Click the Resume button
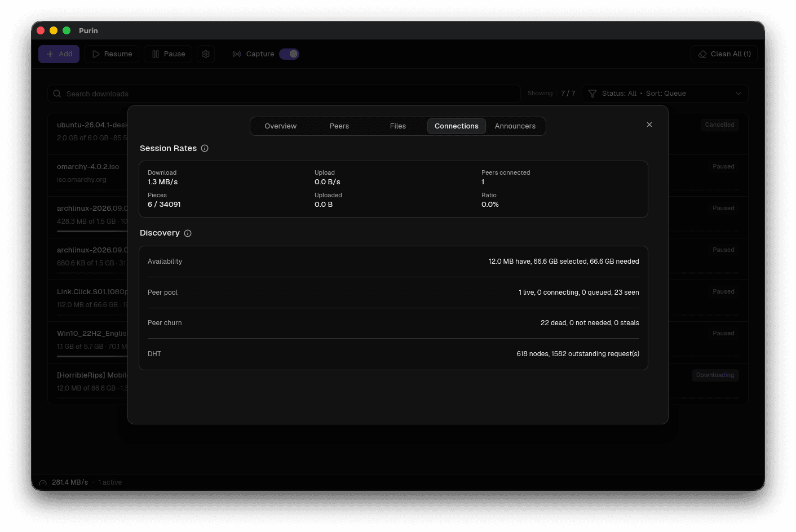 tap(112, 54)
